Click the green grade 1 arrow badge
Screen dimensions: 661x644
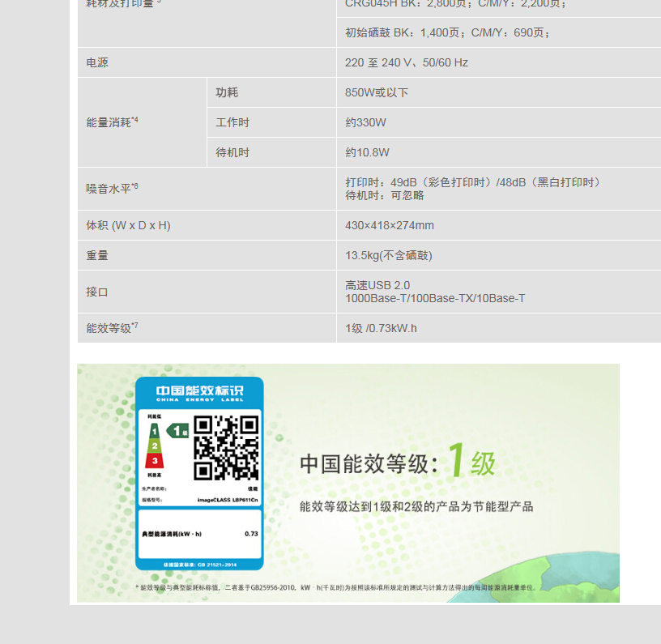pyautogui.click(x=177, y=431)
